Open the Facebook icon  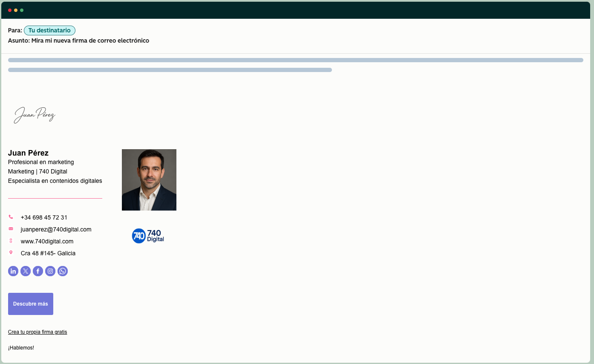coord(37,271)
